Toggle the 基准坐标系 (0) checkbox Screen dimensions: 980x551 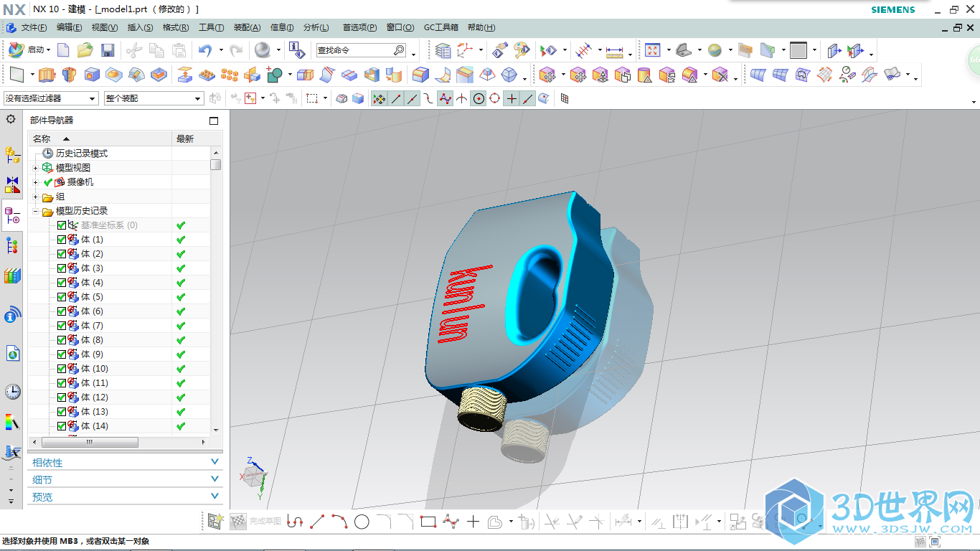coord(61,225)
